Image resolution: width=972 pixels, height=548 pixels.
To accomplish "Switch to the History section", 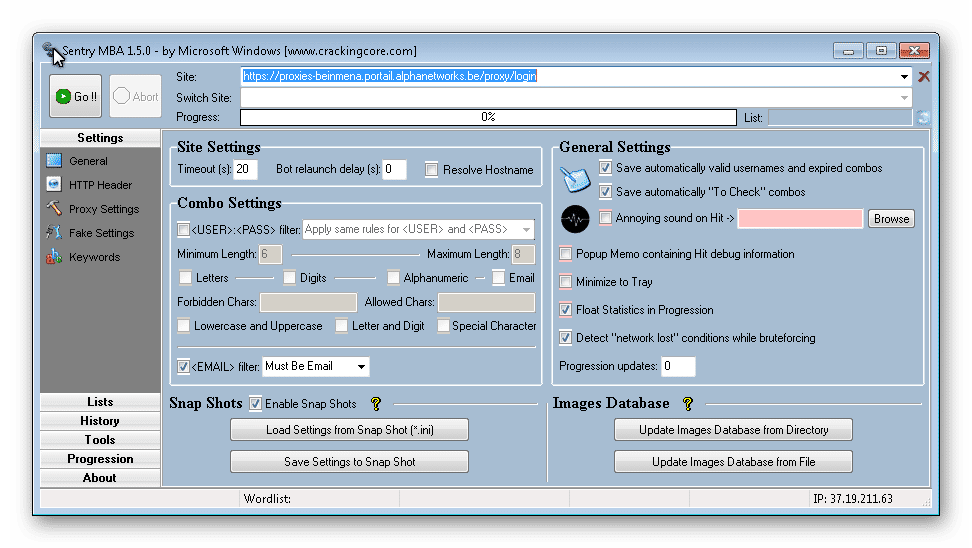I will pyautogui.click(x=100, y=421).
